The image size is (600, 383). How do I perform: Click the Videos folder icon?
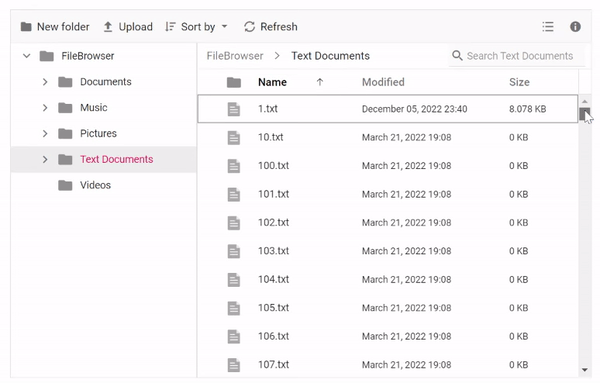click(65, 185)
